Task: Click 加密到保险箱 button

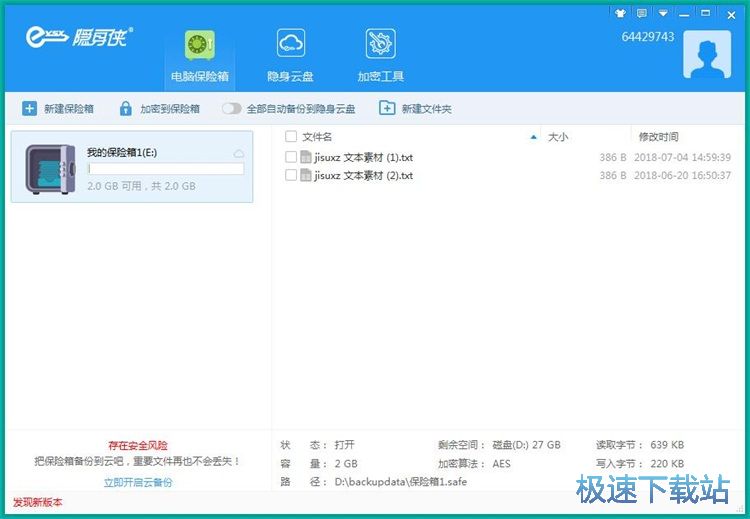Action: click(159, 109)
